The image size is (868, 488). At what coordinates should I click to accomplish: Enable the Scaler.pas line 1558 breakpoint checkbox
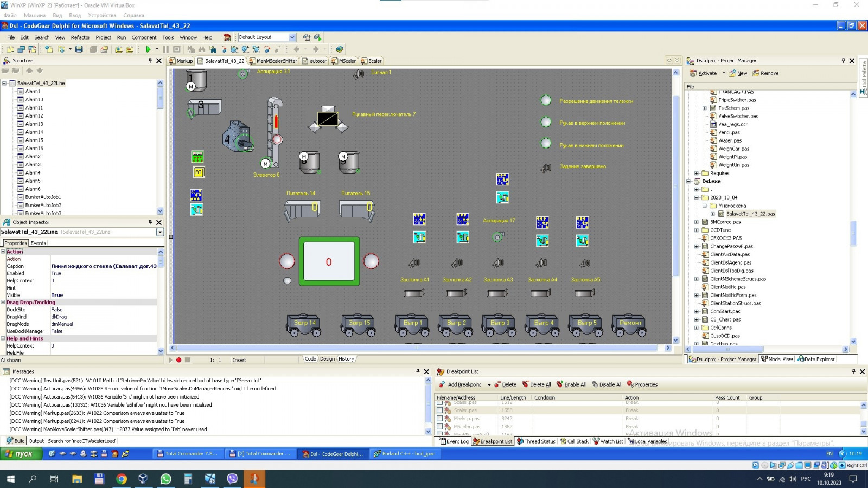440,410
